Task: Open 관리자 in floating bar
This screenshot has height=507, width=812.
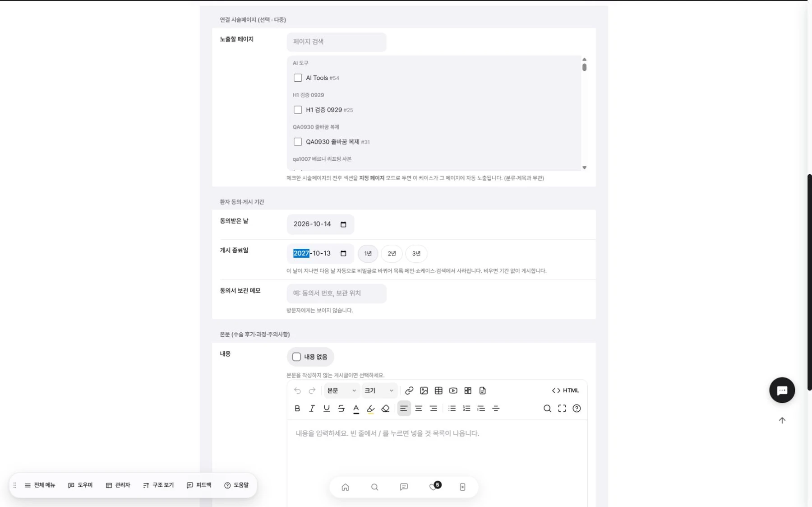Action: coord(118,485)
